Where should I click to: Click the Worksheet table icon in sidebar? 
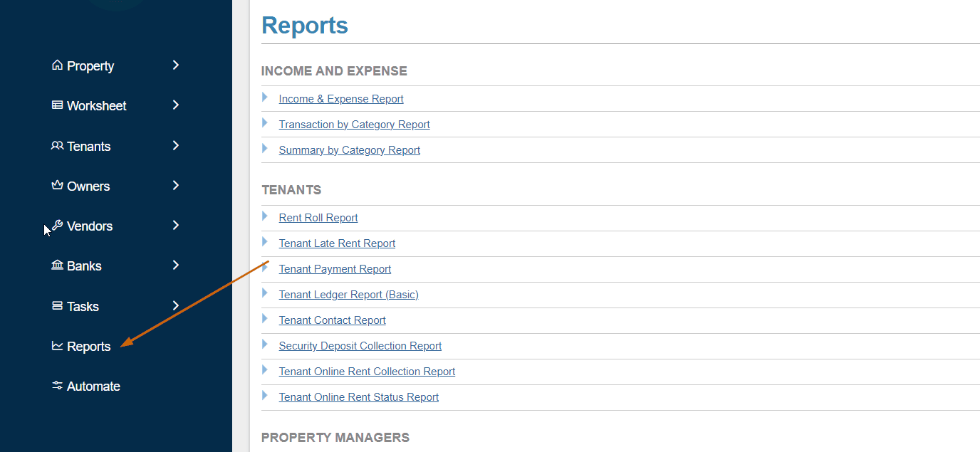[57, 105]
